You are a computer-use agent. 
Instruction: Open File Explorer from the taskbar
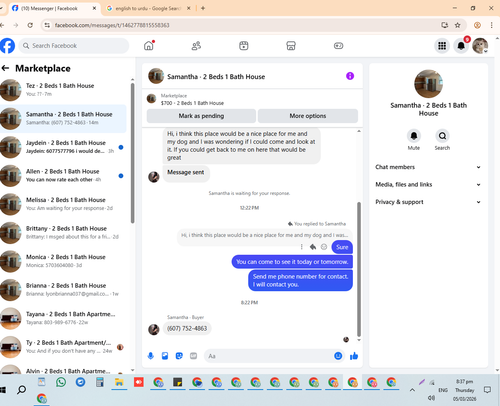[x=119, y=382]
